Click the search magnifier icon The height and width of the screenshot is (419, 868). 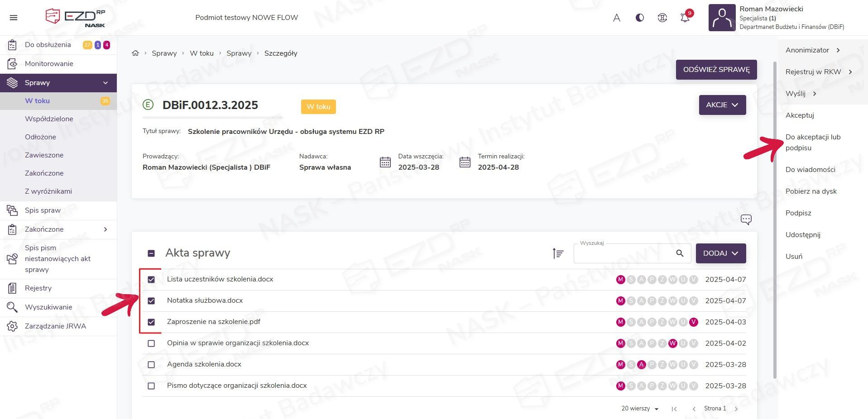(680, 253)
